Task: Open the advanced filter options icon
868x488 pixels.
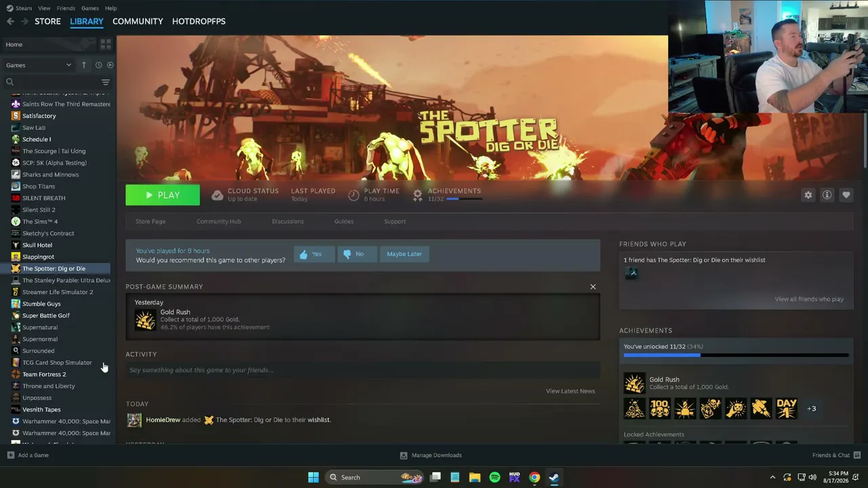Action: click(106, 82)
